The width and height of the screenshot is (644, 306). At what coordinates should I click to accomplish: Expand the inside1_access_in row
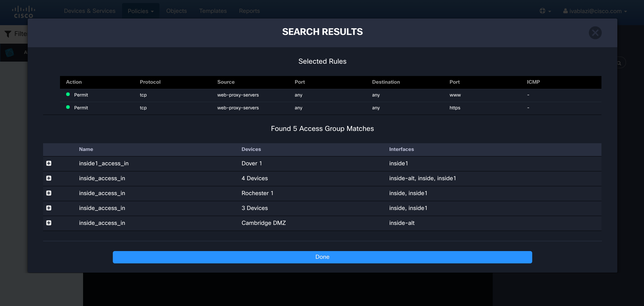coord(49,163)
